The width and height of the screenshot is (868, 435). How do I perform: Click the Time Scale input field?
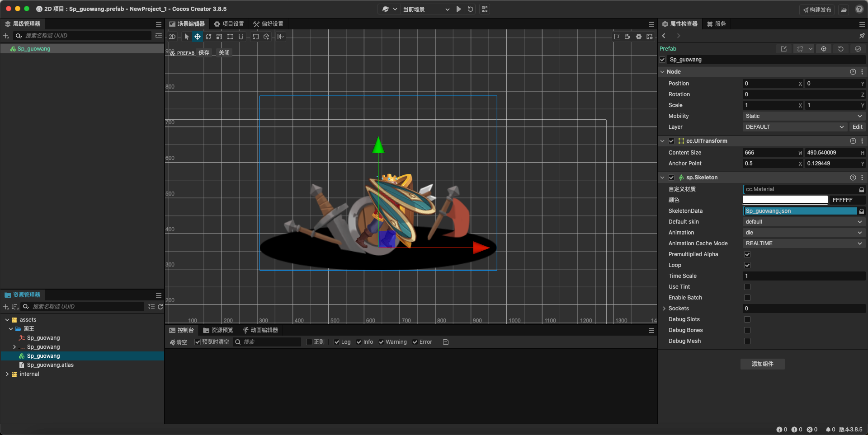pyautogui.click(x=804, y=276)
